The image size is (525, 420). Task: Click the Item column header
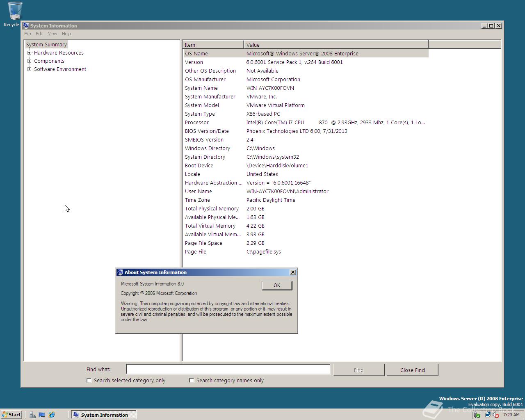pos(213,45)
